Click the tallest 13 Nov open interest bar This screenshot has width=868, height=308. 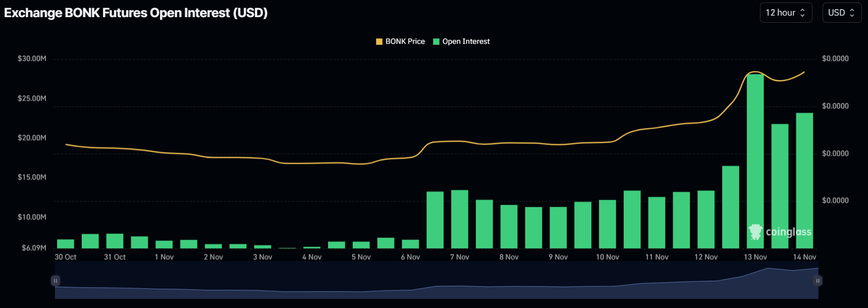pyautogui.click(x=755, y=161)
